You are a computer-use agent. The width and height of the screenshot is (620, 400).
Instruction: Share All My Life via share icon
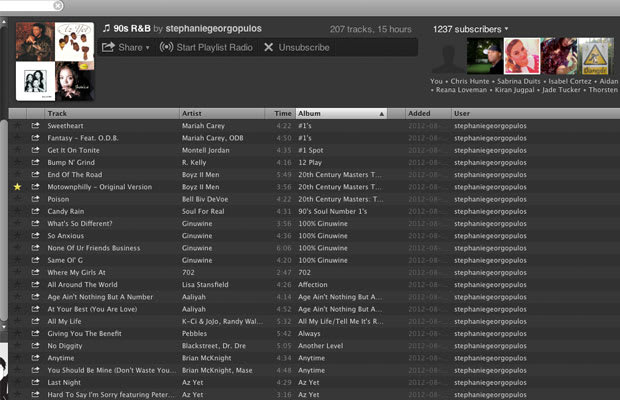[36, 321]
